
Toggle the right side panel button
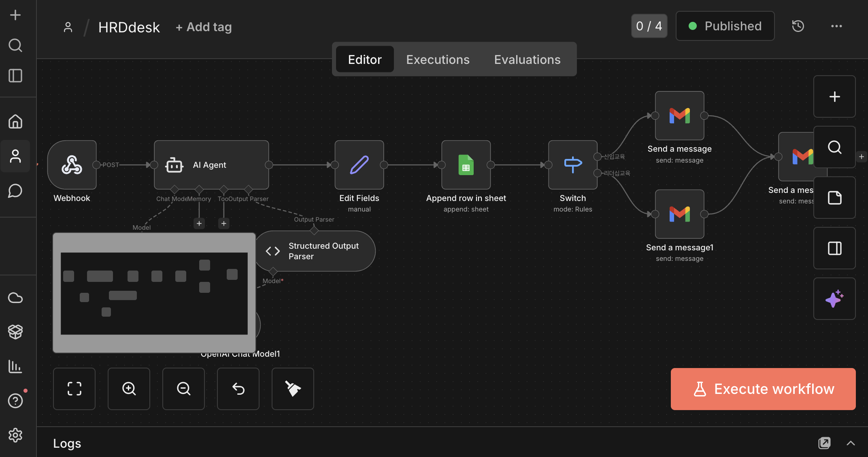pyautogui.click(x=834, y=248)
